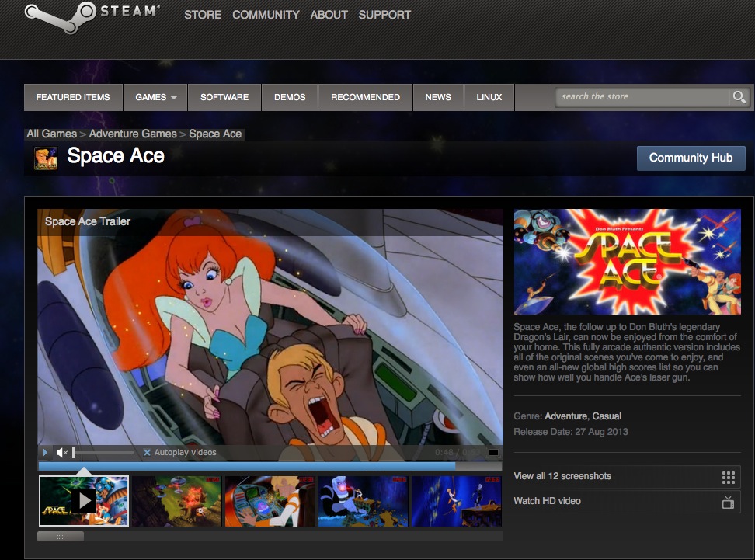Select the Featured Items tab
The width and height of the screenshot is (755, 560).
pos(73,97)
